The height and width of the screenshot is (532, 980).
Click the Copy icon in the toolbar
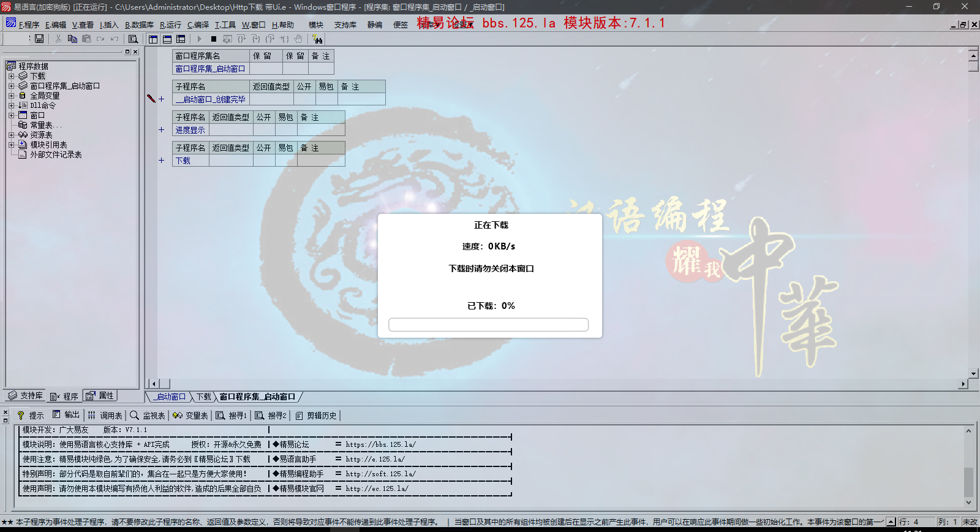coord(72,39)
